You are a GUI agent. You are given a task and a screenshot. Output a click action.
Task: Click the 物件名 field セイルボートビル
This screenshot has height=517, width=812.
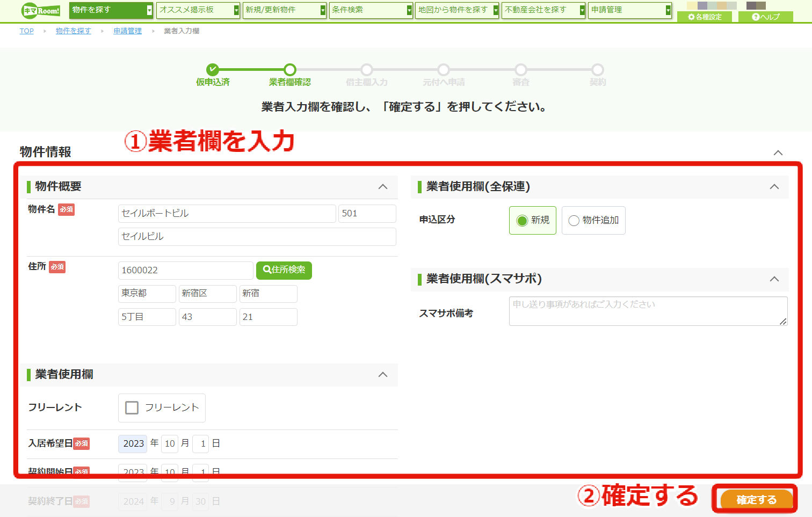pyautogui.click(x=227, y=214)
